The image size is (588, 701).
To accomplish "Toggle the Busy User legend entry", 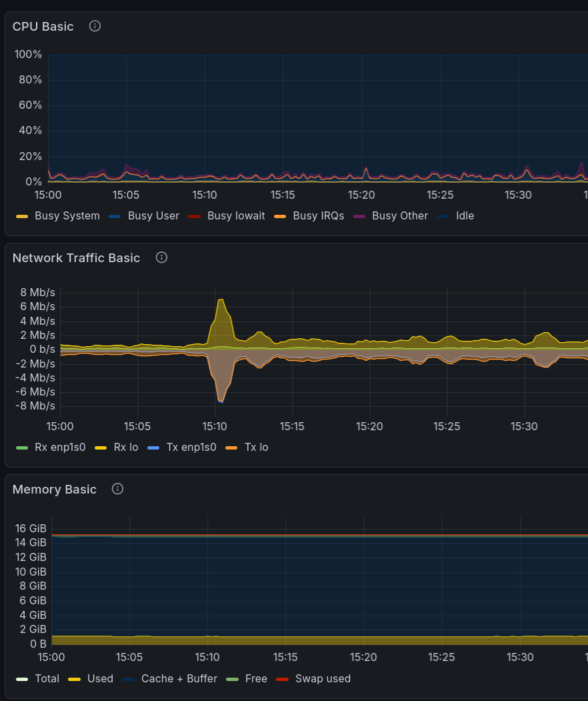I will click(154, 215).
